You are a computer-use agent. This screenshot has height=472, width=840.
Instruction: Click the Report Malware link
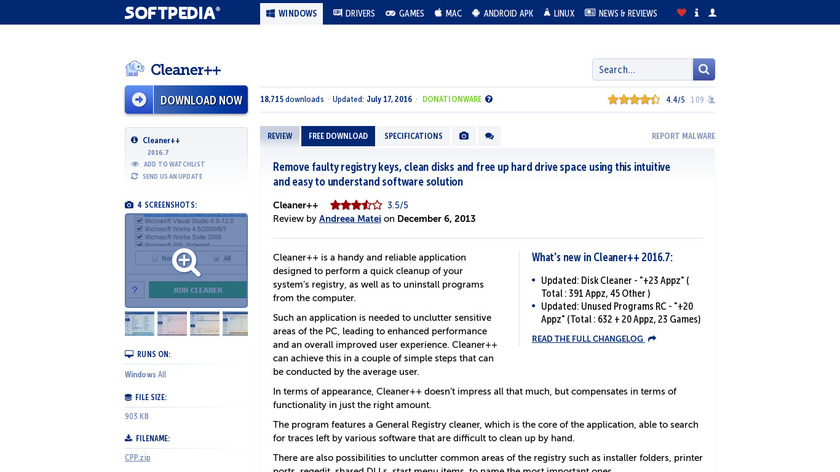(683, 136)
